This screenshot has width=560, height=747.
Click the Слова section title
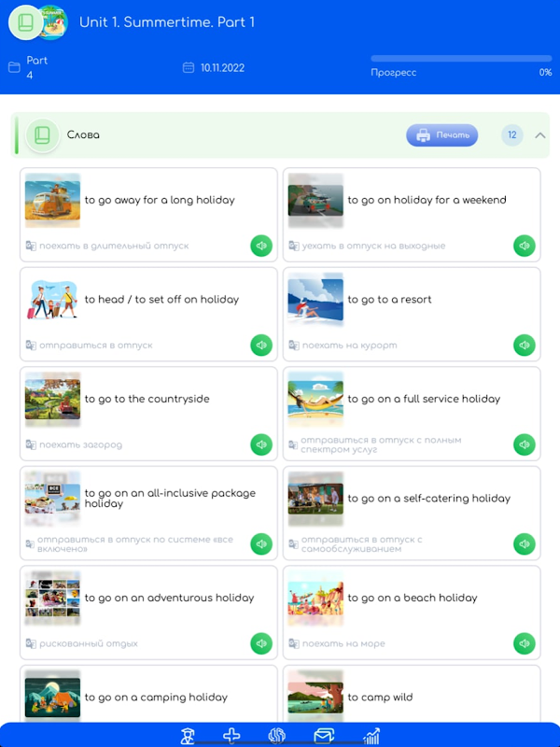click(x=83, y=135)
